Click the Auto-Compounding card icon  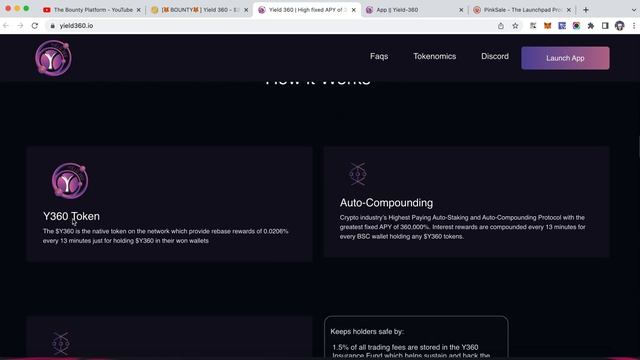(x=358, y=174)
